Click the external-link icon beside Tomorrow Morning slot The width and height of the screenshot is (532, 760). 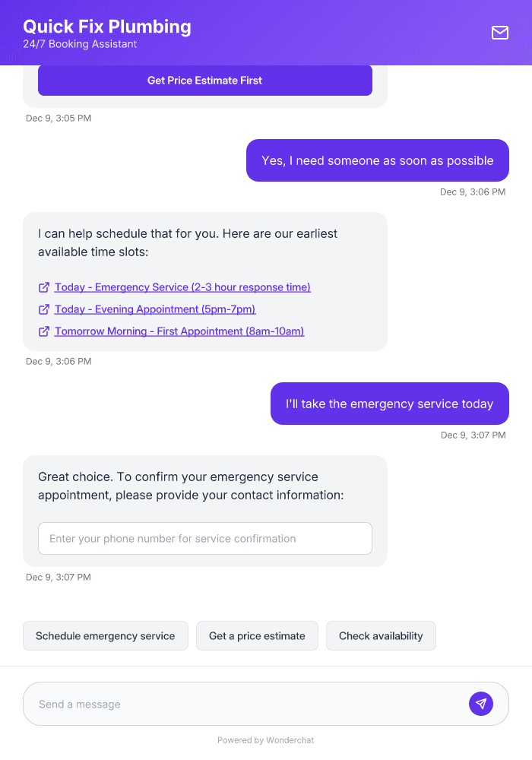pos(43,331)
